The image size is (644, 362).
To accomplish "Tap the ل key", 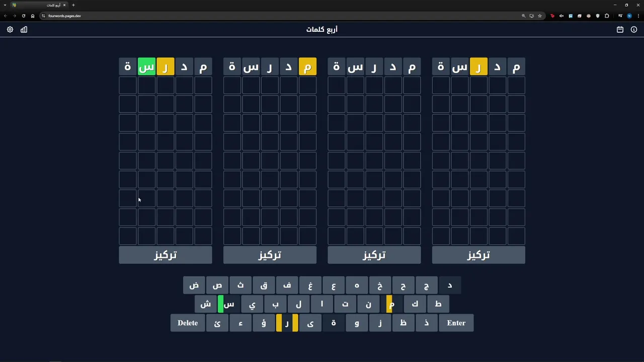I will (x=298, y=304).
